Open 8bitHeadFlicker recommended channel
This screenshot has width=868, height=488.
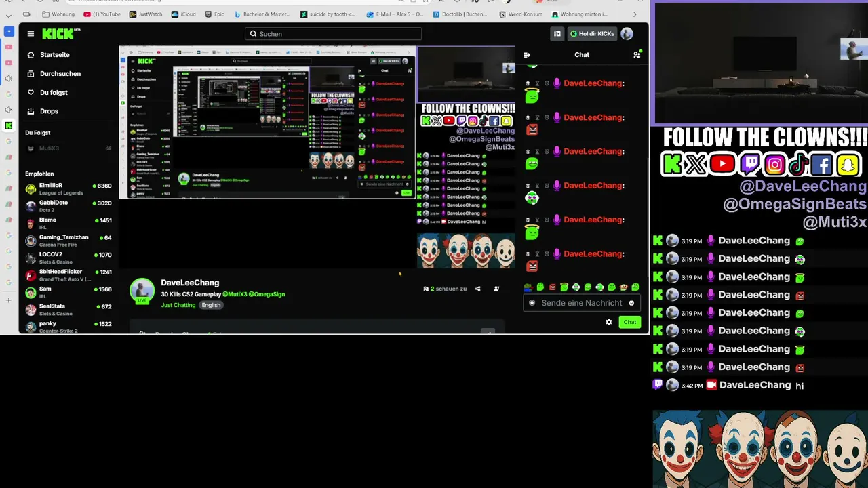[68, 275]
